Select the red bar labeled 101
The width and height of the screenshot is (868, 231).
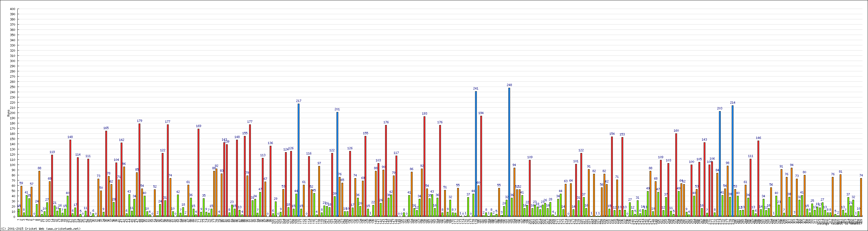[x=576, y=191]
